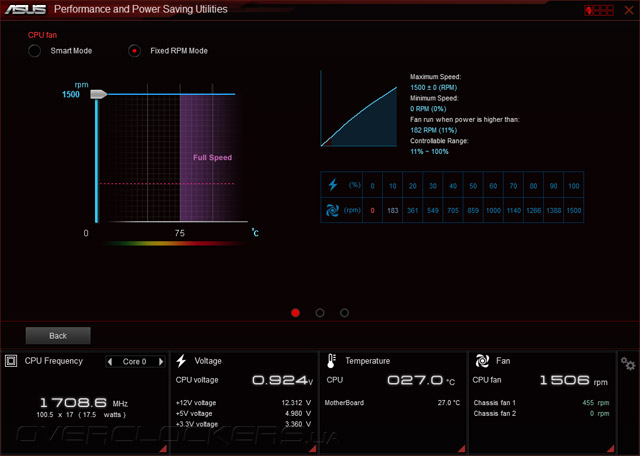Screen dimensions: 640x456
Task: Select previous core with left arrow
Action: coord(109,361)
